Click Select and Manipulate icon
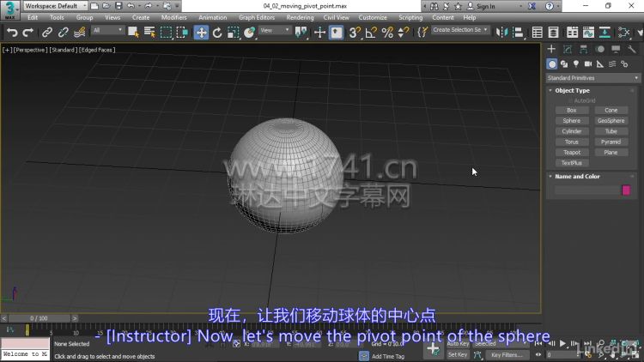The width and height of the screenshot is (644, 362). click(x=319, y=33)
